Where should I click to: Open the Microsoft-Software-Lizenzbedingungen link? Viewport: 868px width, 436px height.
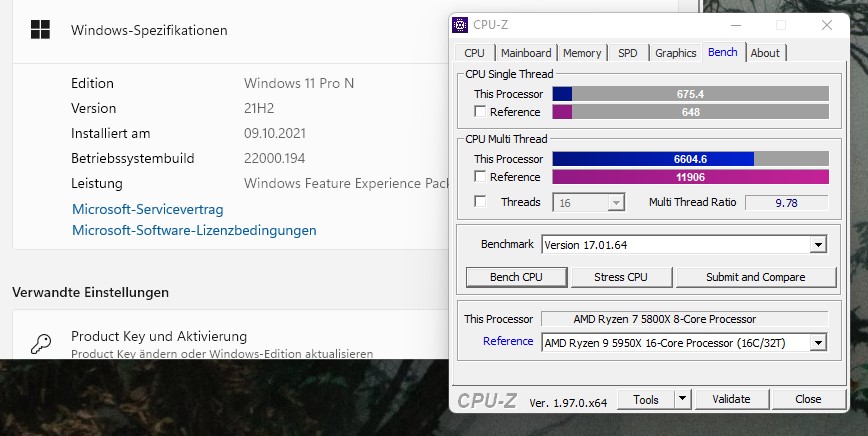[x=194, y=230]
